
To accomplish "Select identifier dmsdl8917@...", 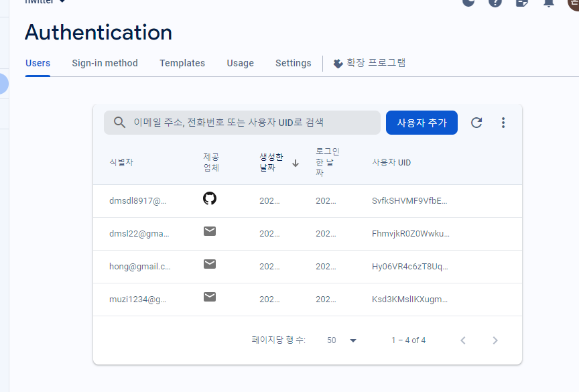I will coord(138,201).
